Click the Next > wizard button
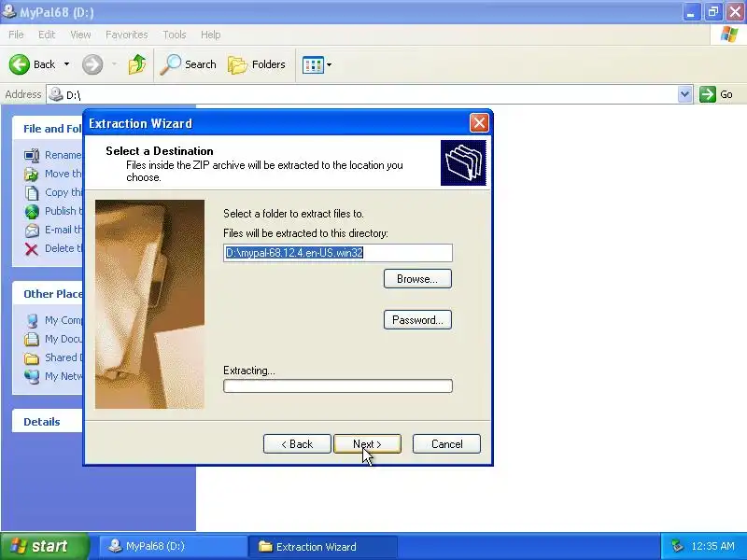The width and height of the screenshot is (747, 560). pos(367,444)
